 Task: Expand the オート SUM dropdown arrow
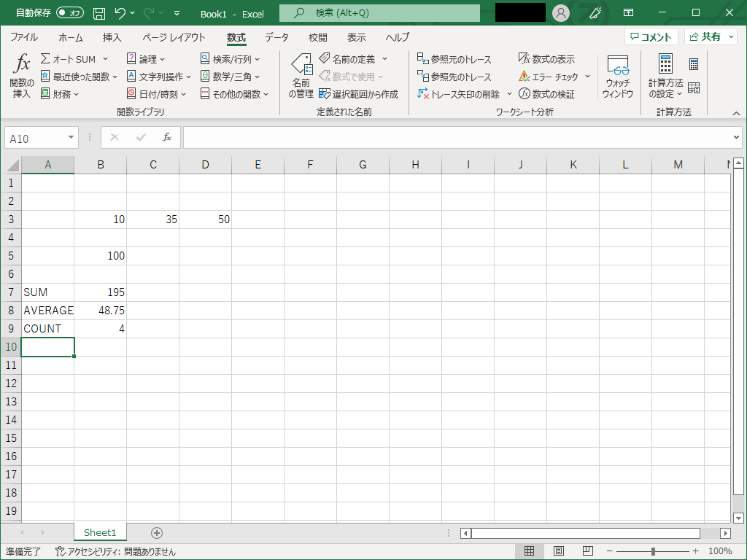pos(105,59)
